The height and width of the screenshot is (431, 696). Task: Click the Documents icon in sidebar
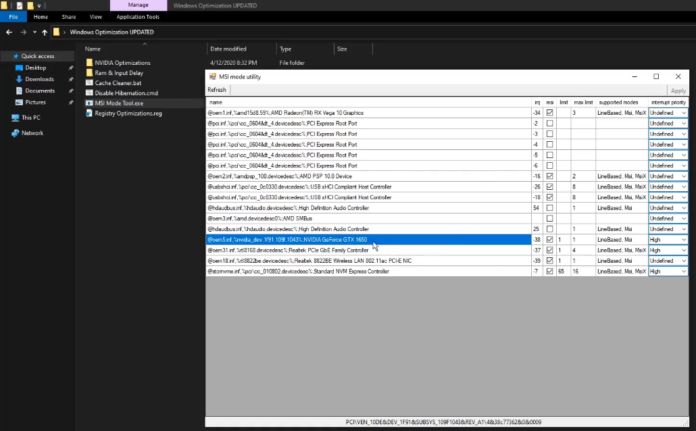[x=19, y=91]
